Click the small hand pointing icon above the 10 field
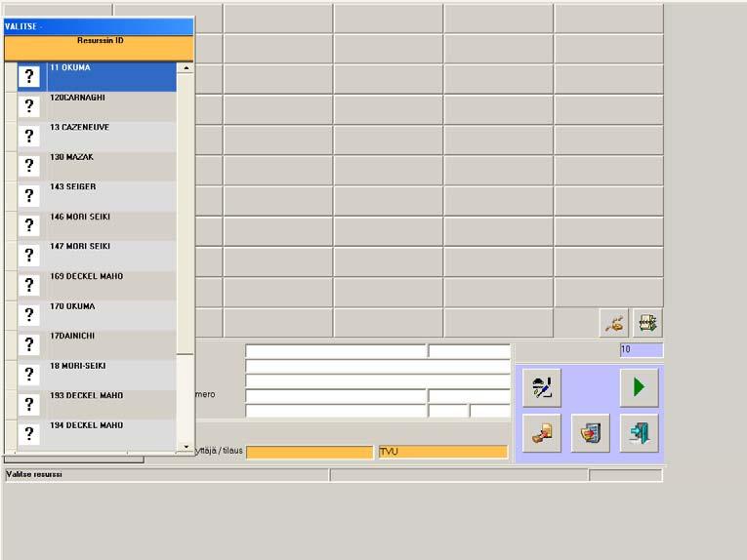This screenshot has width=747, height=560. (613, 323)
